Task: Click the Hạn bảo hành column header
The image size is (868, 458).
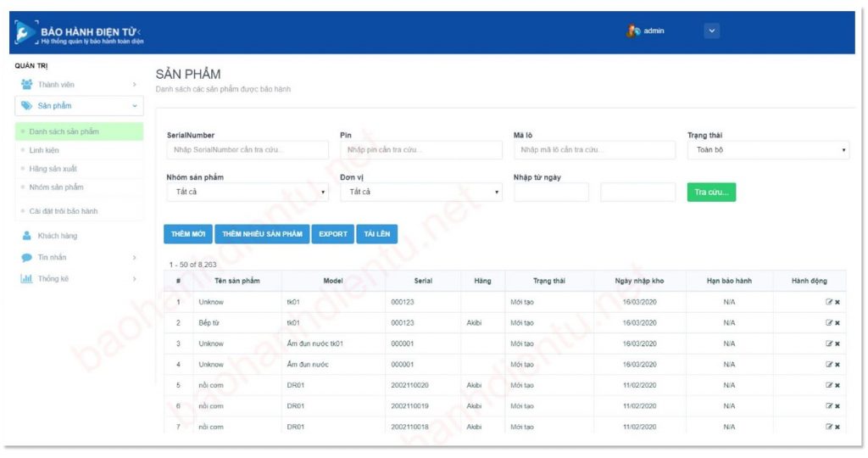Action: click(729, 281)
